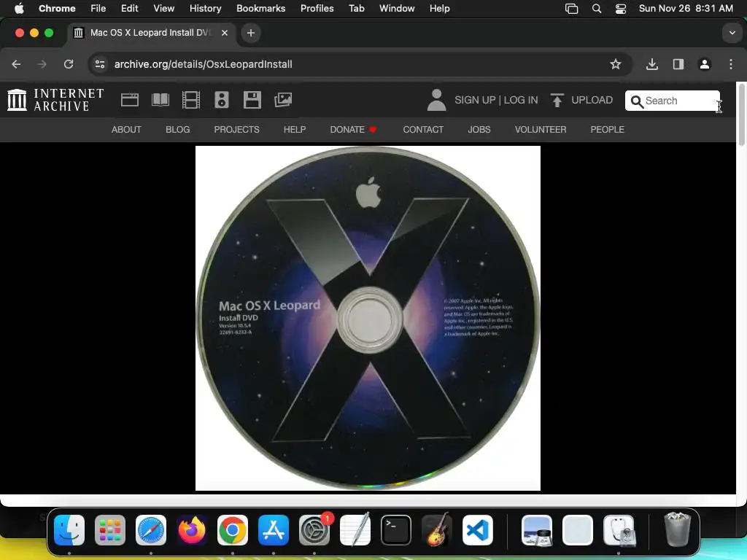Click the user avatar icon beside Sign Up
This screenshot has height=560, width=747.
(x=436, y=100)
